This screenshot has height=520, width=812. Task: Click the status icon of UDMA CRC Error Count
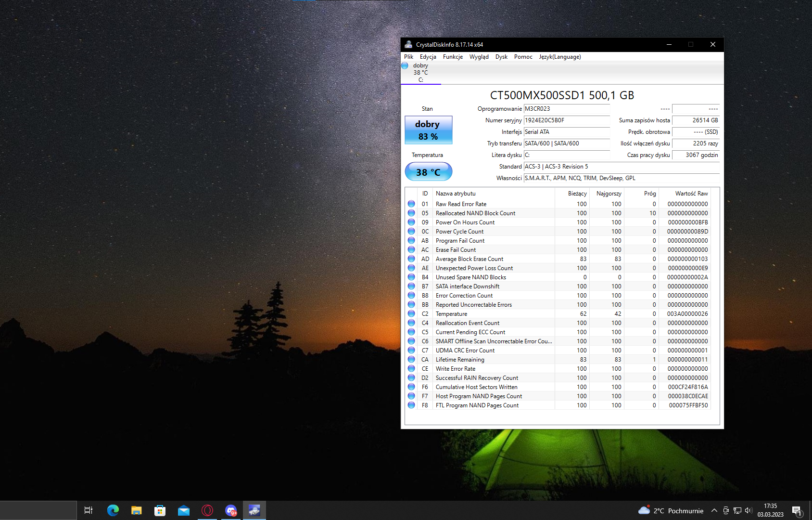(x=411, y=350)
